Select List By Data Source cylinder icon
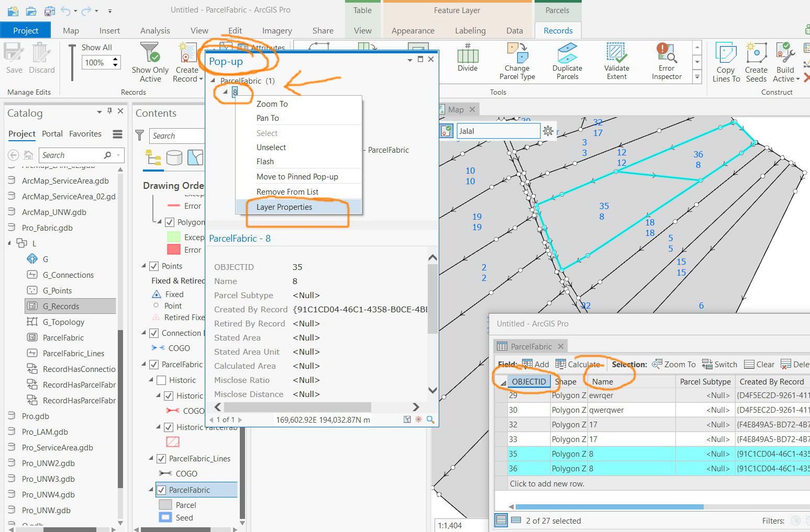 click(x=174, y=157)
